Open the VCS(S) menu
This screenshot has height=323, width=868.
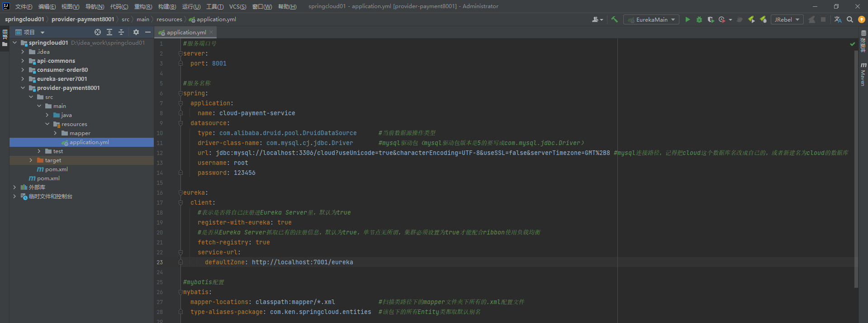[237, 6]
